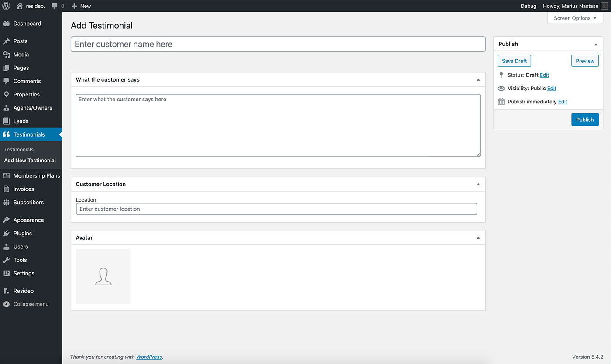Collapse the Customer Location panel

click(478, 185)
